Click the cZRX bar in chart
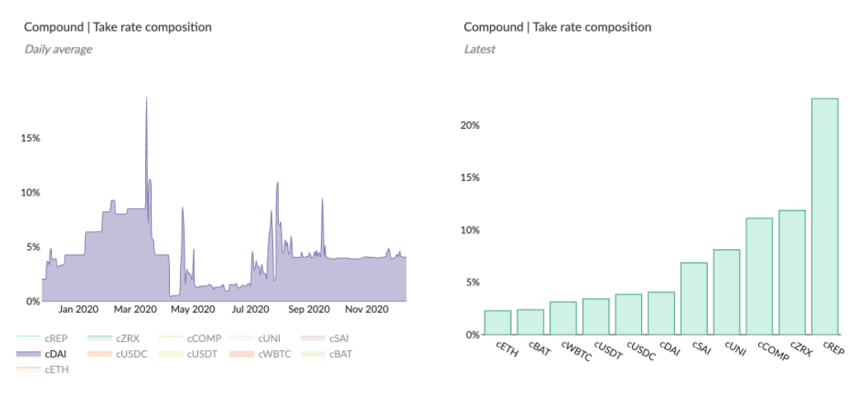868x398 pixels. tap(792, 272)
